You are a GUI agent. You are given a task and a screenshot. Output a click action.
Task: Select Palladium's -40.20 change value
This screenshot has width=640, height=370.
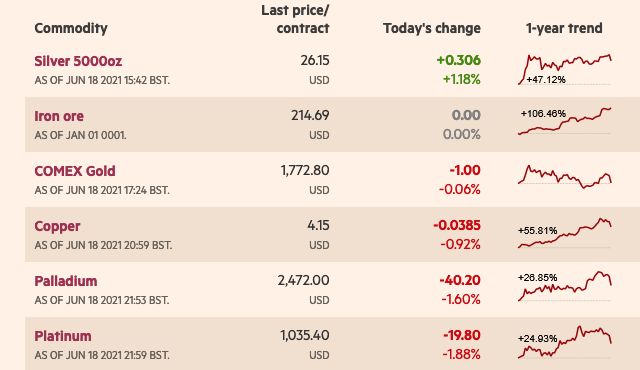[x=460, y=281]
